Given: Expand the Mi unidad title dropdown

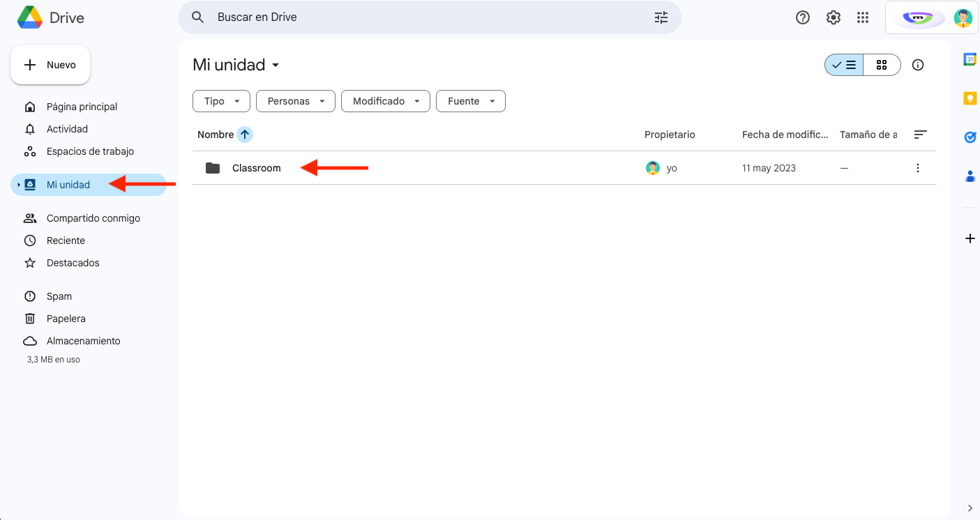Looking at the screenshot, I should point(276,66).
